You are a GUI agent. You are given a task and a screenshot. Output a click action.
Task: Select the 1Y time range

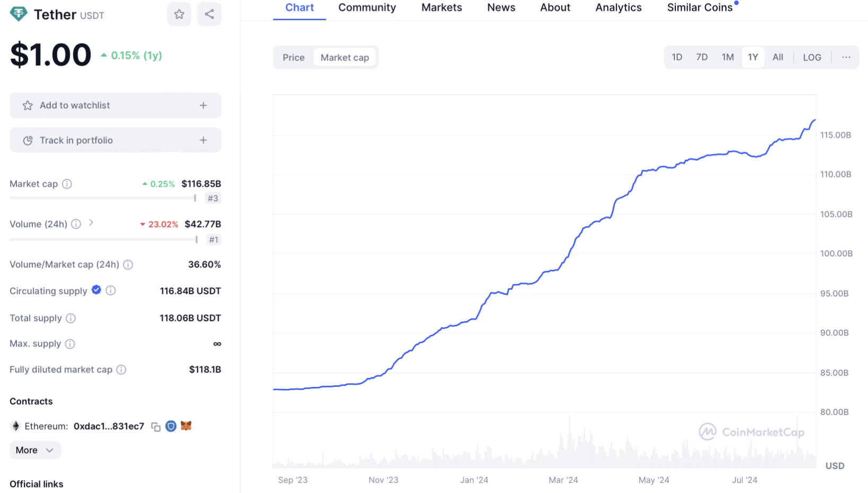click(x=753, y=57)
